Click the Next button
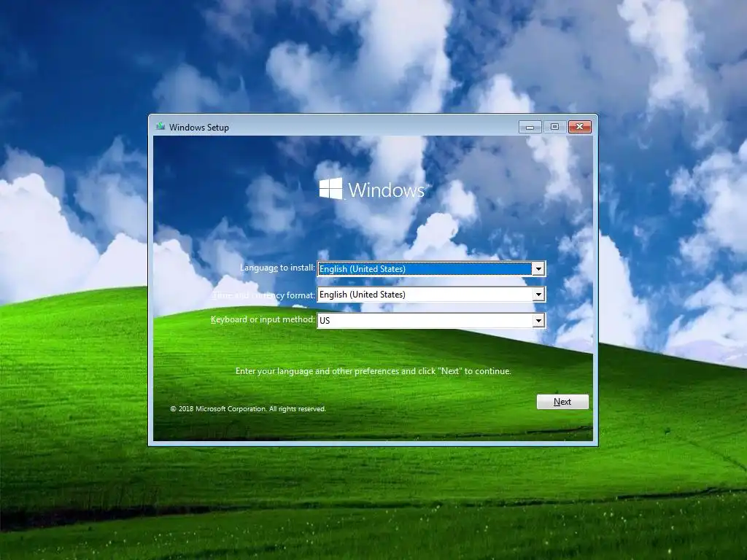 tap(562, 402)
